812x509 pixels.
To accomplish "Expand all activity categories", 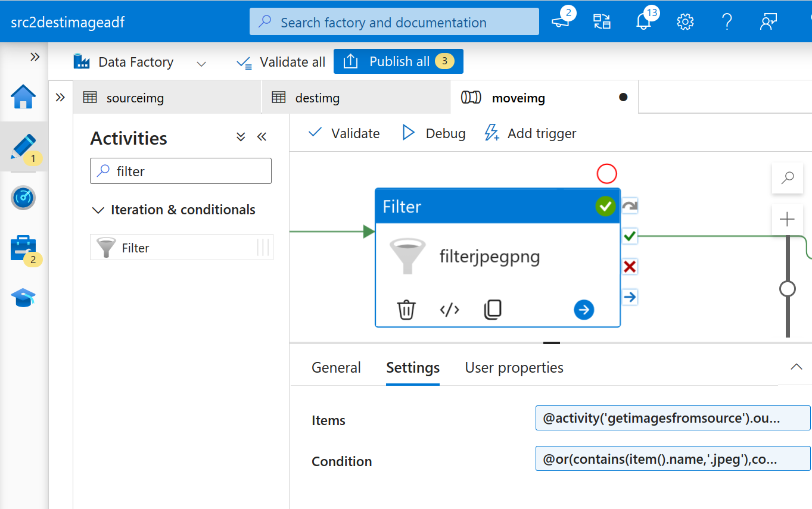I will tap(241, 138).
